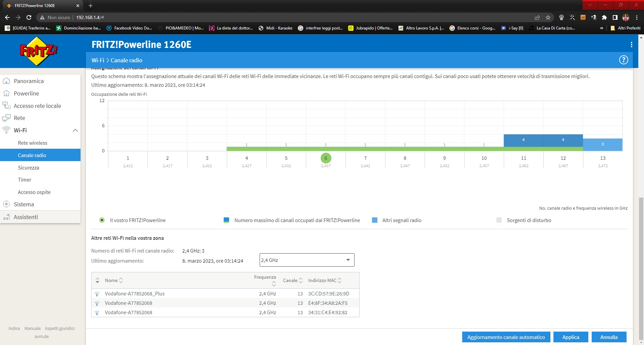Open Accesso rete locale

[x=37, y=106]
